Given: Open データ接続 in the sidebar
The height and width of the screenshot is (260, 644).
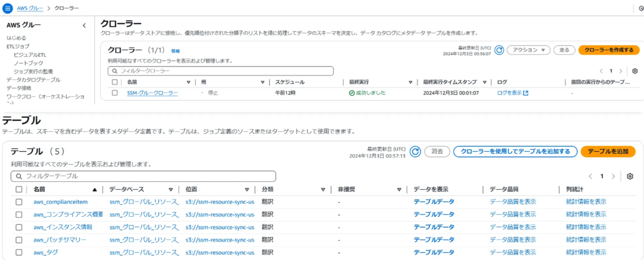Looking at the screenshot, I should click(x=19, y=88).
